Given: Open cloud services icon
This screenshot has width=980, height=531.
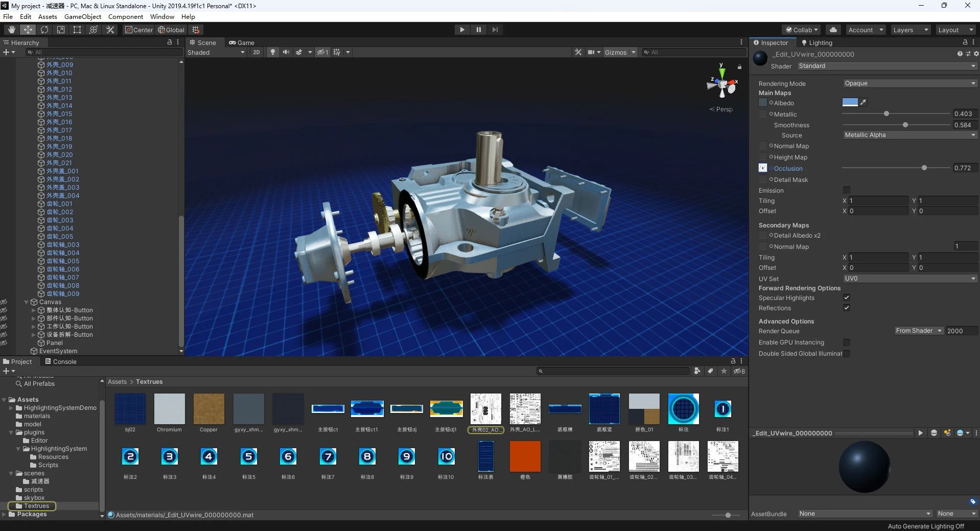Looking at the screenshot, I should point(833,30).
